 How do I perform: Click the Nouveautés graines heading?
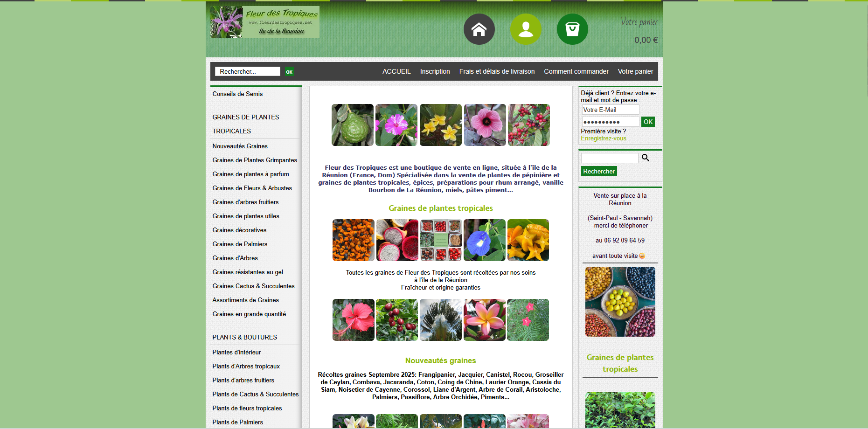pyautogui.click(x=441, y=360)
